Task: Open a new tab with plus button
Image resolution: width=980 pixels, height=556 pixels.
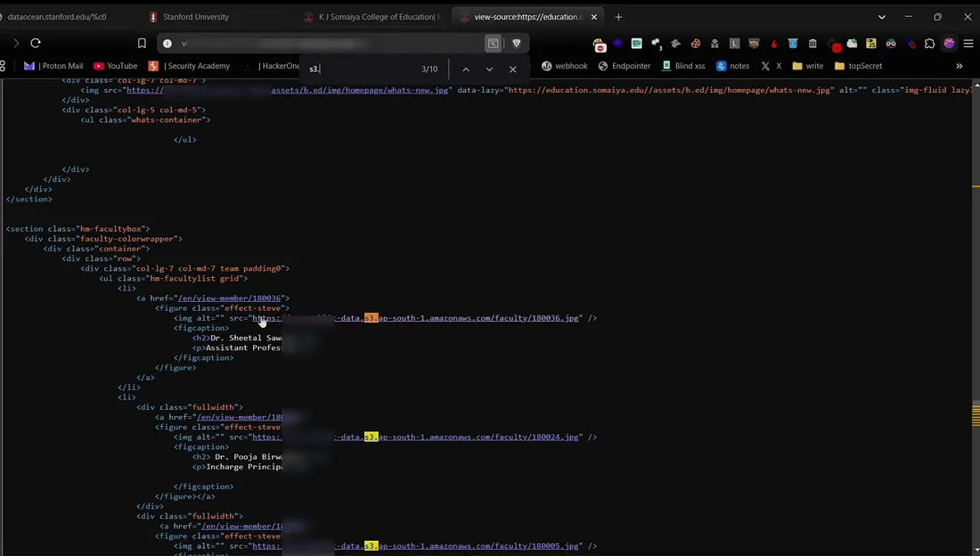Action: [x=619, y=17]
